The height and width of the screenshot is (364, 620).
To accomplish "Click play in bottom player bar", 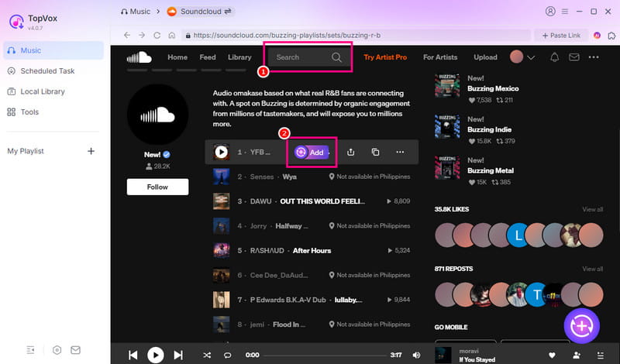I will point(156,355).
